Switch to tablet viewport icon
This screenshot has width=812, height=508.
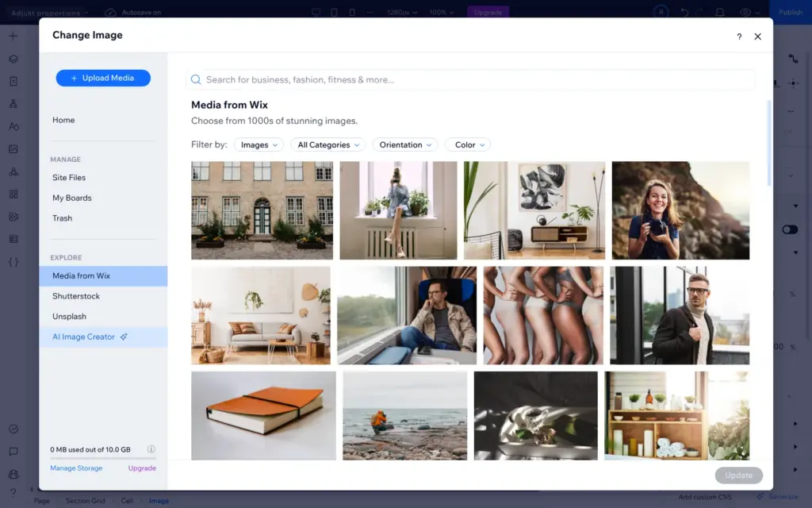pyautogui.click(x=334, y=12)
